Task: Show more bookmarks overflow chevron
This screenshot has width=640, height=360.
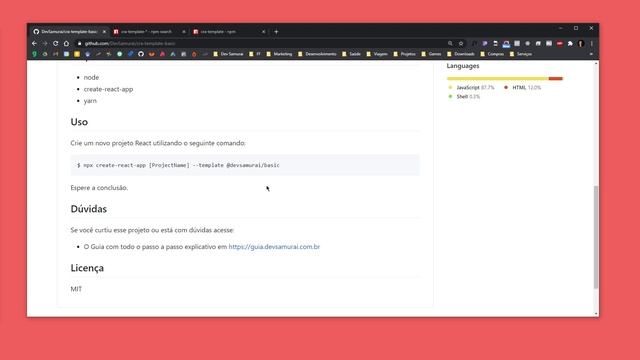Action: 591,54
